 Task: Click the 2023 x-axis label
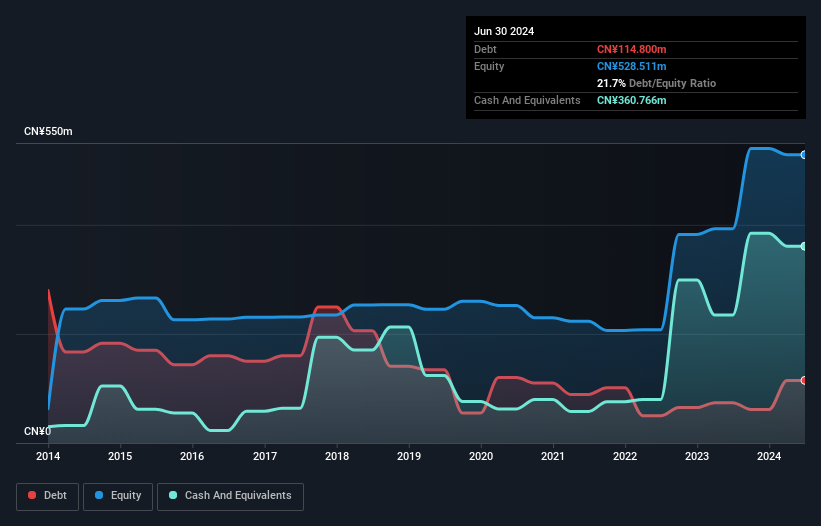pos(697,456)
